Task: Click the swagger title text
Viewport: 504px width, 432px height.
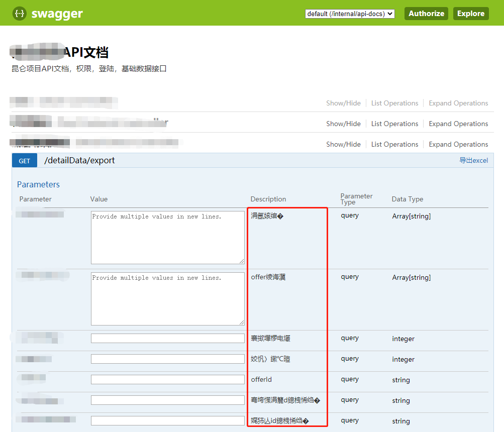Action: [x=57, y=14]
